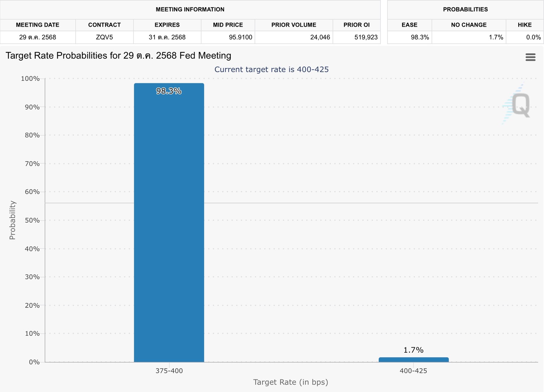Click the small 400-425 probability bar
Viewport: 544px width, 392px height.
(413, 360)
